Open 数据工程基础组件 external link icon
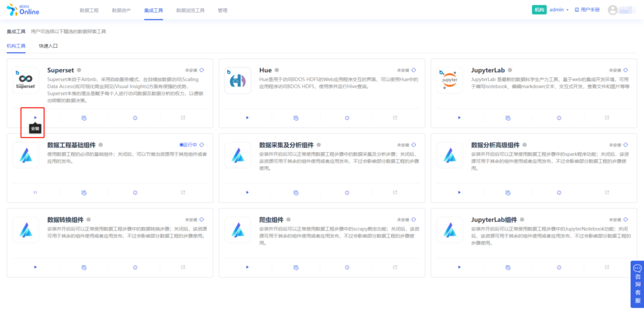The height and width of the screenshot is (314, 644). (x=183, y=192)
